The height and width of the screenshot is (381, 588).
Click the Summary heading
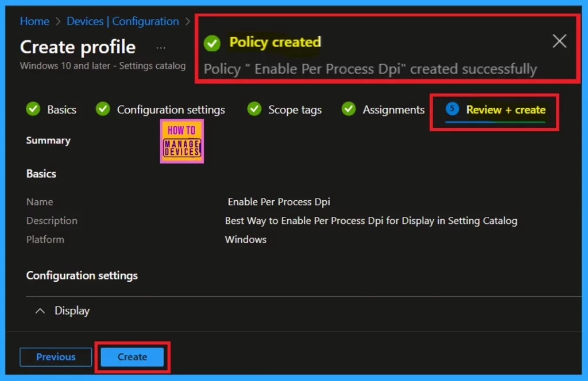(x=48, y=141)
